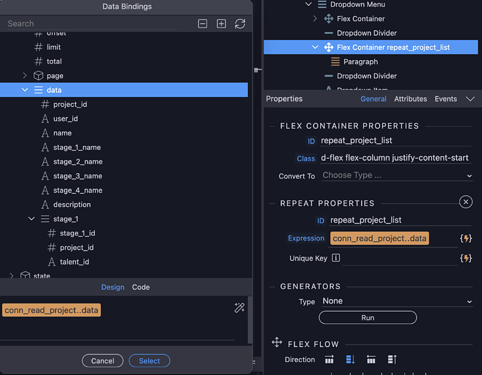Expand the page node
This screenshot has width=482, height=375.
coord(25,76)
